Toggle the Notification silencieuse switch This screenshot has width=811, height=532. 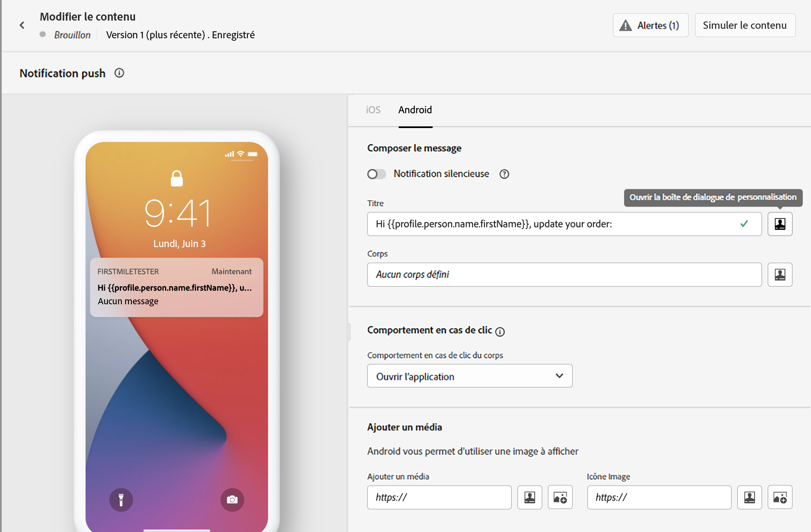376,174
